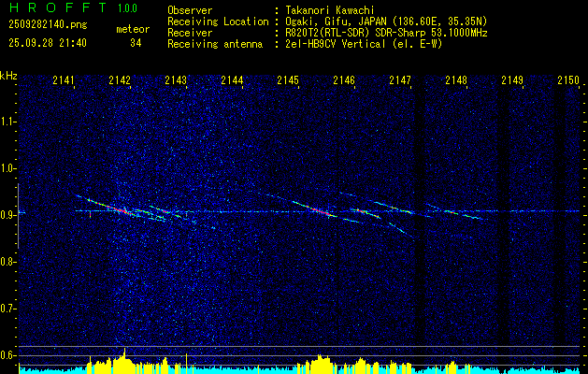Click the 2143 time marker
The height and width of the screenshot is (374, 588).
point(176,79)
